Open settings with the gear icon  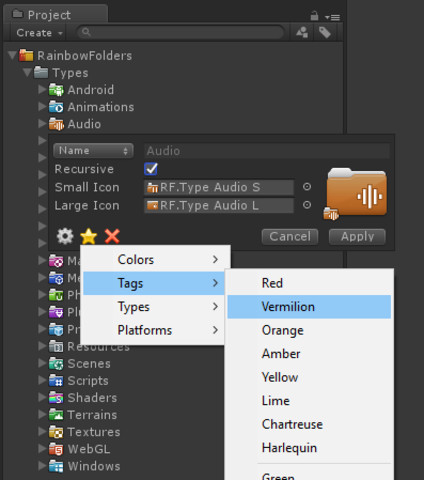pyautogui.click(x=65, y=236)
